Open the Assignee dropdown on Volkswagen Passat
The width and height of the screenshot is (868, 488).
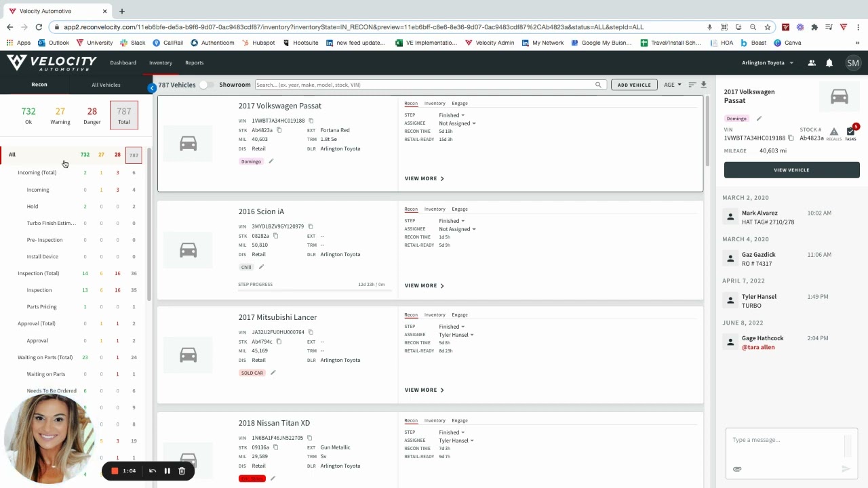coord(457,123)
